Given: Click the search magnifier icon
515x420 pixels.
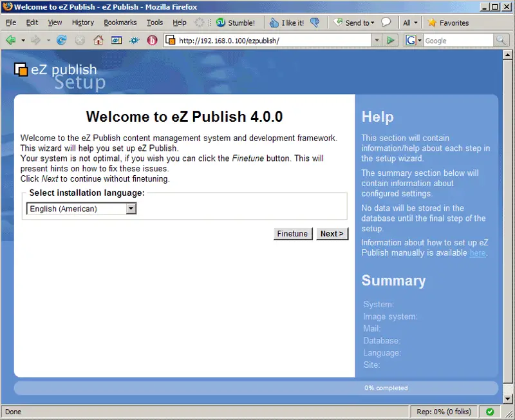Looking at the screenshot, I should coord(501,41).
